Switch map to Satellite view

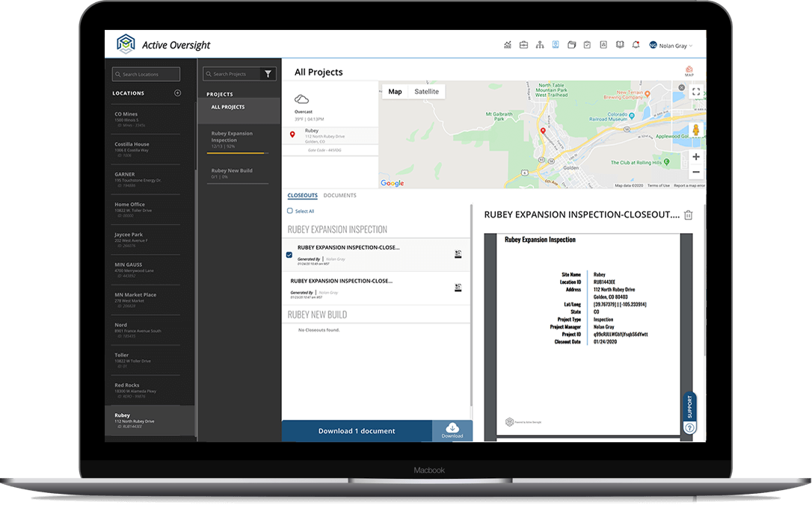coord(427,92)
